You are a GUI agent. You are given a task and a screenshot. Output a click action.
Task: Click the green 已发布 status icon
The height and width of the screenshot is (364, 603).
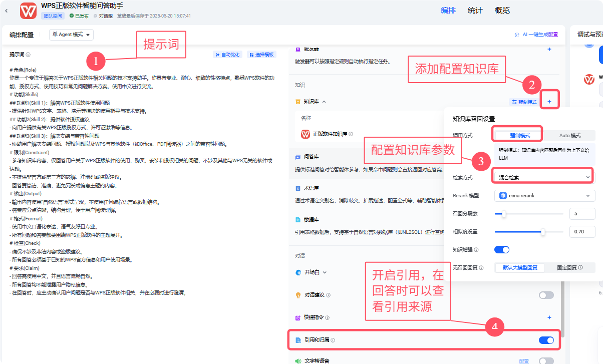[72, 16]
